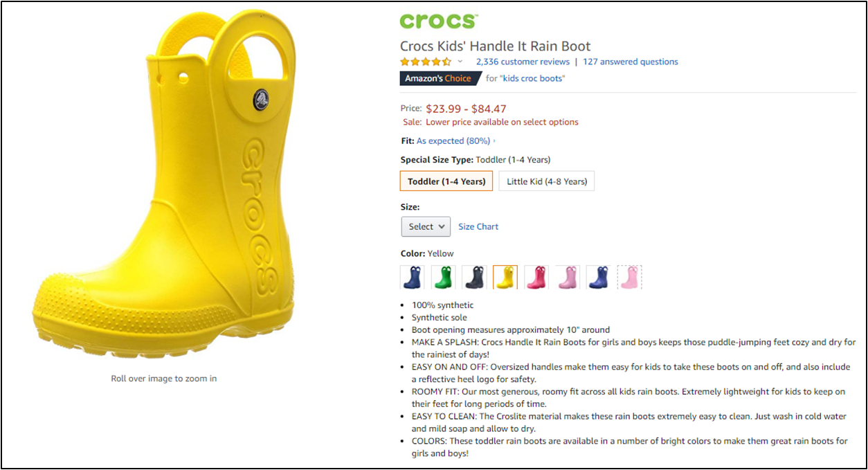868x470 pixels.
Task: Expand the star rating breakdown arrow
Action: point(460,62)
